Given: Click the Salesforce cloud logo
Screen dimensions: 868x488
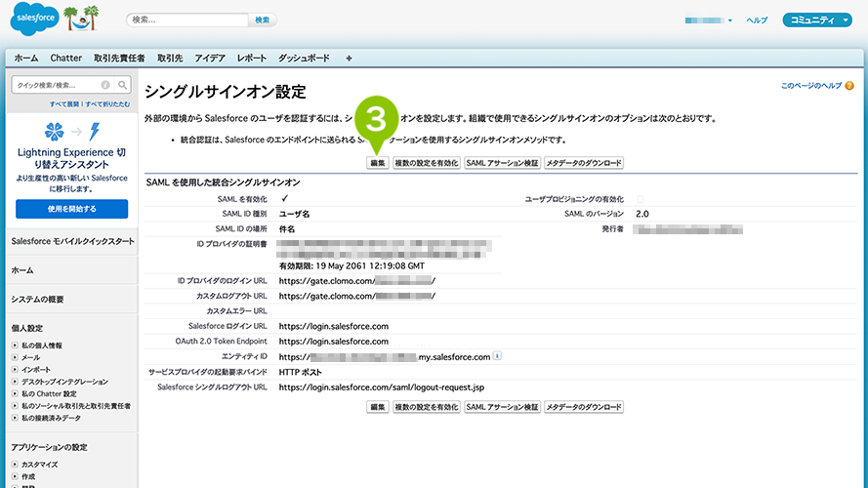Looking at the screenshot, I should pyautogui.click(x=34, y=19).
